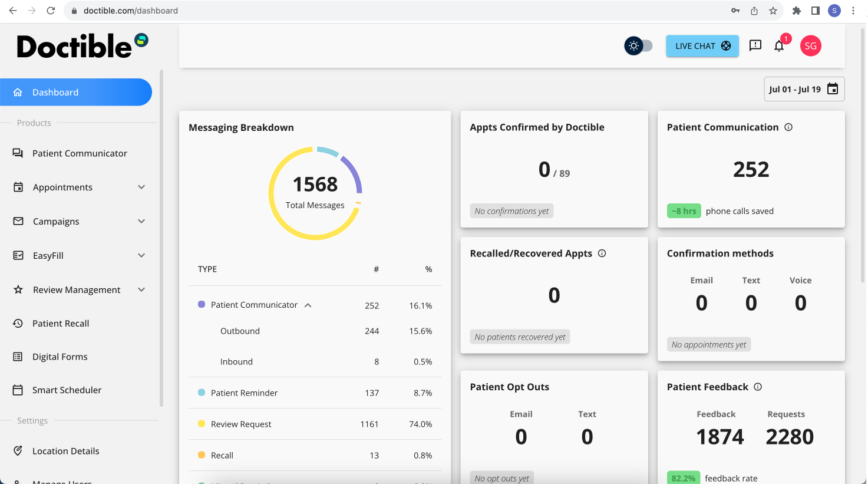Click the SG profile avatar
This screenshot has height=484, width=868.
[x=810, y=45]
